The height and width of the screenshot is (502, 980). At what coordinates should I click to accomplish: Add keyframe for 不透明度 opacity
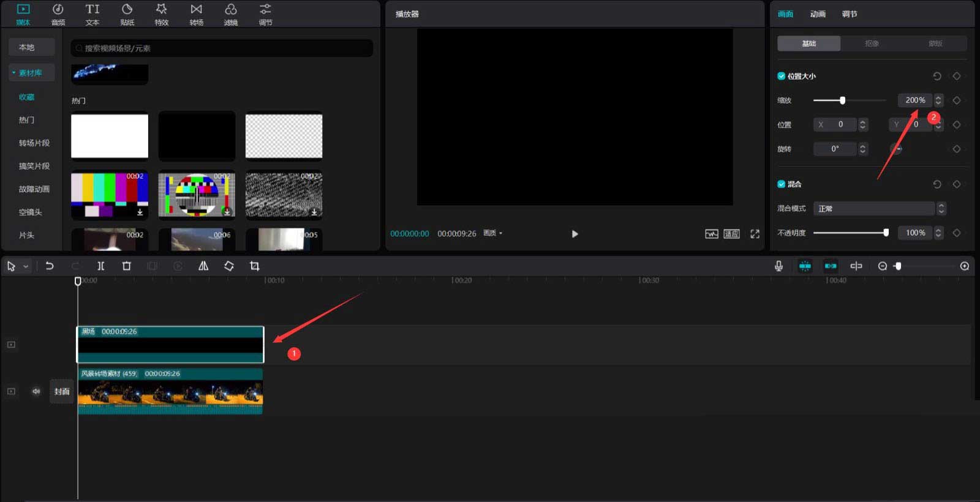tap(957, 233)
